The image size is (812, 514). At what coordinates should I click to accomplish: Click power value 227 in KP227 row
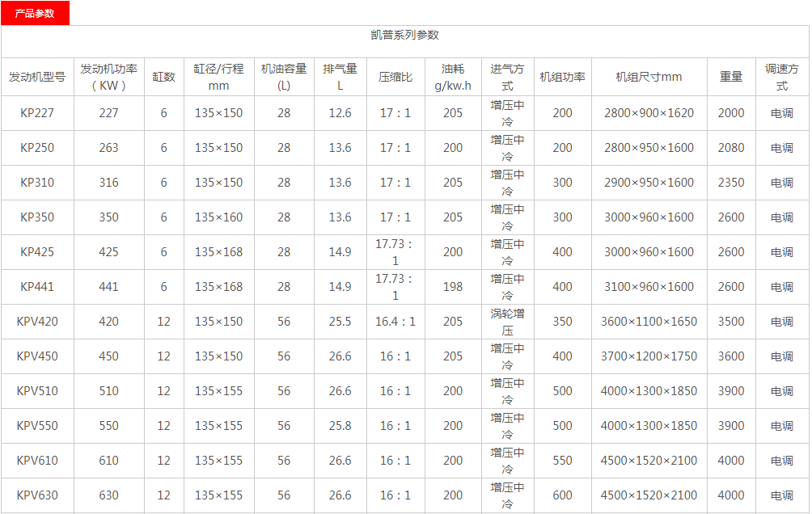point(108,113)
